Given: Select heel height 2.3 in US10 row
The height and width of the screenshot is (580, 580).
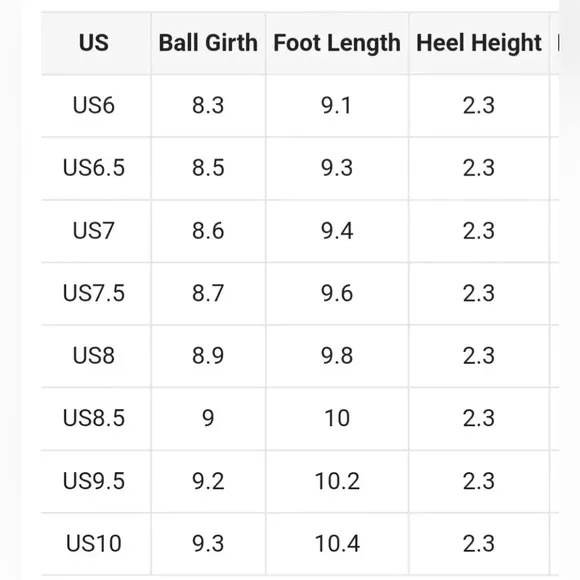Looking at the screenshot, I should (x=479, y=544).
